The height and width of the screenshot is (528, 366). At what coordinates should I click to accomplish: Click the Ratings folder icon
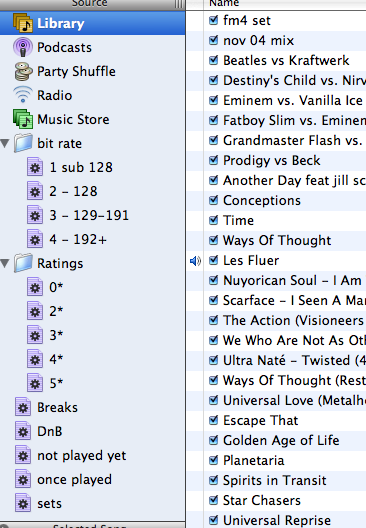[x=23, y=263]
